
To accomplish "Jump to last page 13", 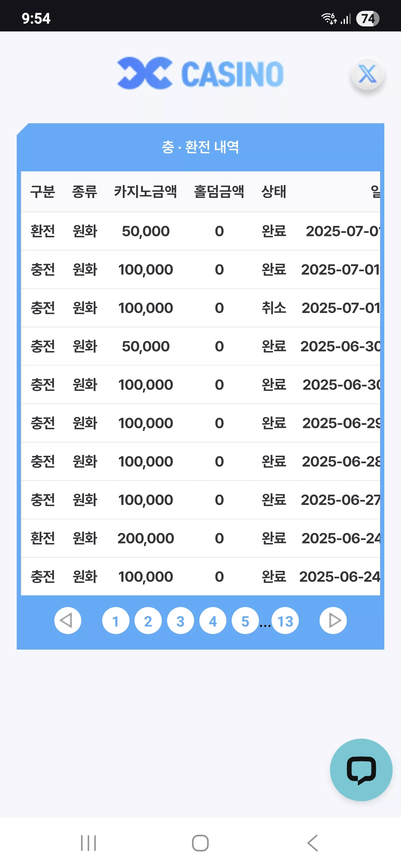I will point(285,621).
